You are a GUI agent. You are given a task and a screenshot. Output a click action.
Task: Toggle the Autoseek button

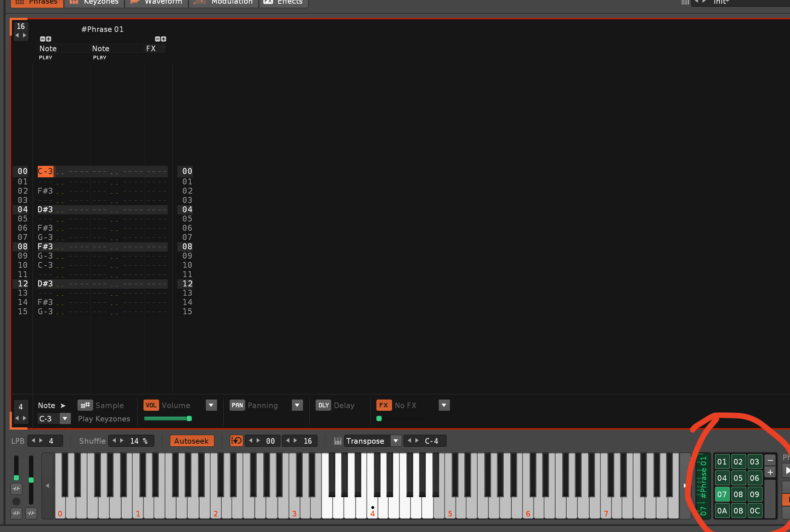tap(192, 441)
